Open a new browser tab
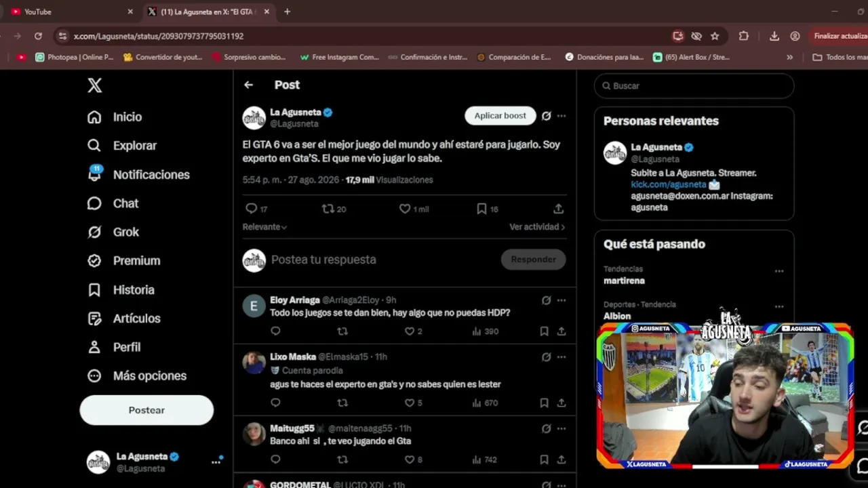The height and width of the screenshot is (488, 868). coord(288,12)
